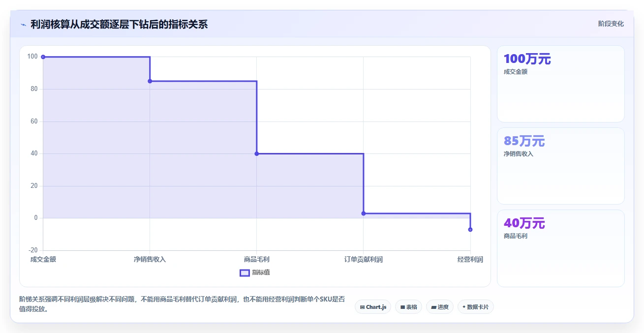This screenshot has height=333, width=644.
Task: Click the 85万元 净销售收入 card
Action: [x=561, y=166]
